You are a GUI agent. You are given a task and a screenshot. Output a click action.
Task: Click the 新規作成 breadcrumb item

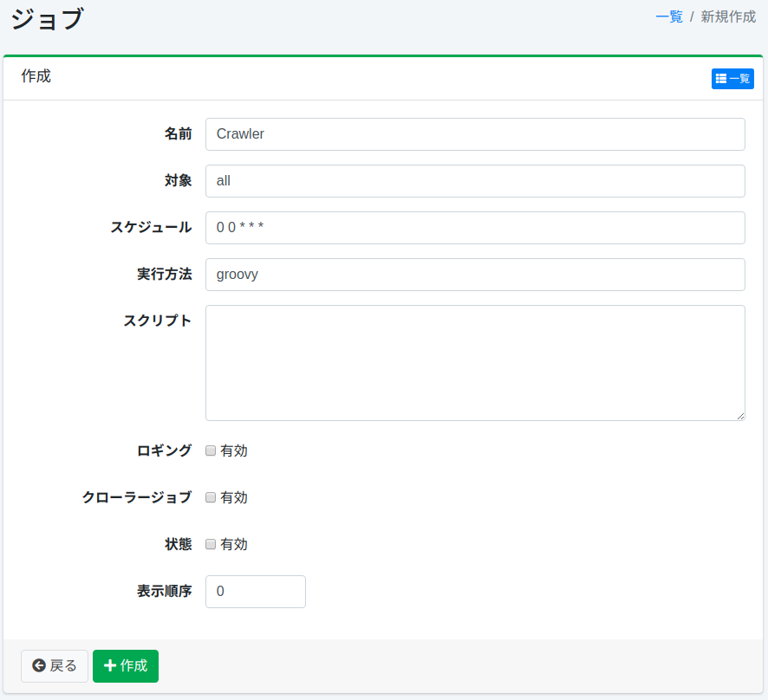(728, 16)
